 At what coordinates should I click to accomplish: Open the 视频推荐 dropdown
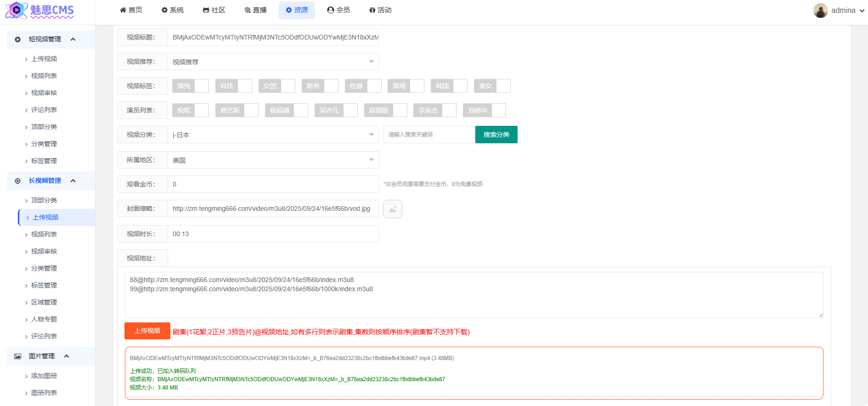[273, 62]
